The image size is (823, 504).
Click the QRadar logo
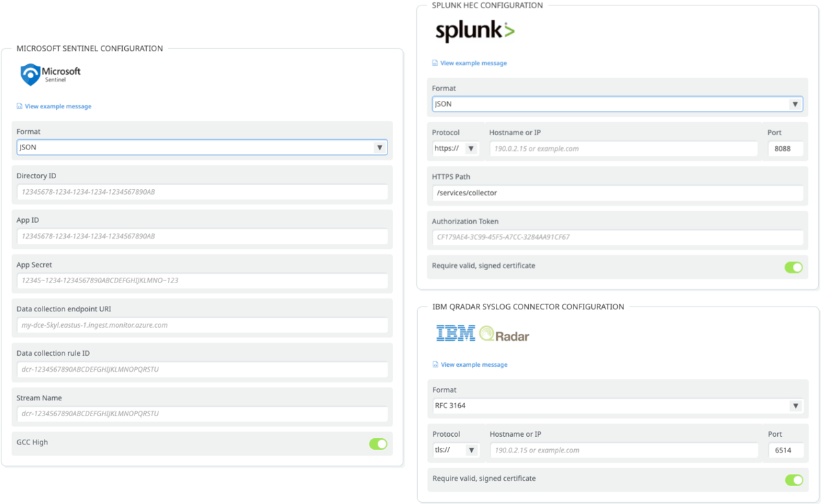coord(505,335)
